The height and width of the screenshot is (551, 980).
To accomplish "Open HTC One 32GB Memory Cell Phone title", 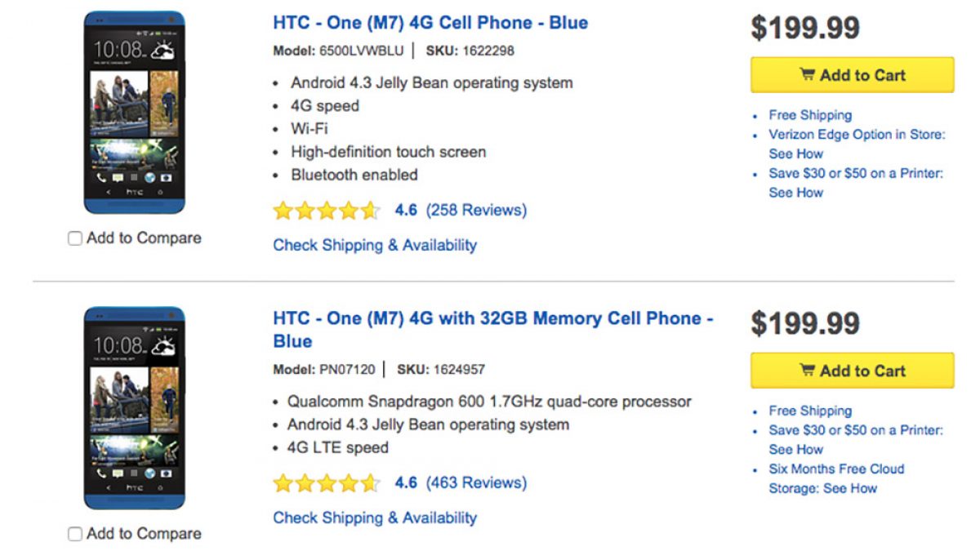I will point(492,319).
